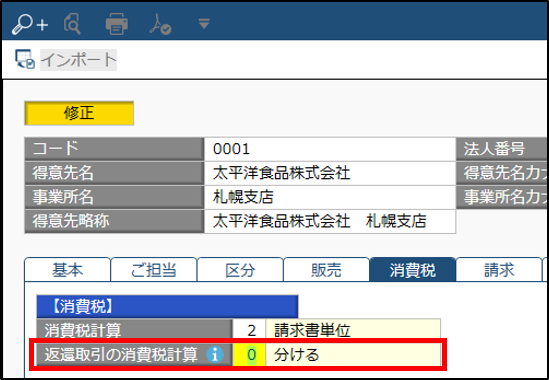Click the PDF output icon

pyautogui.click(x=160, y=24)
